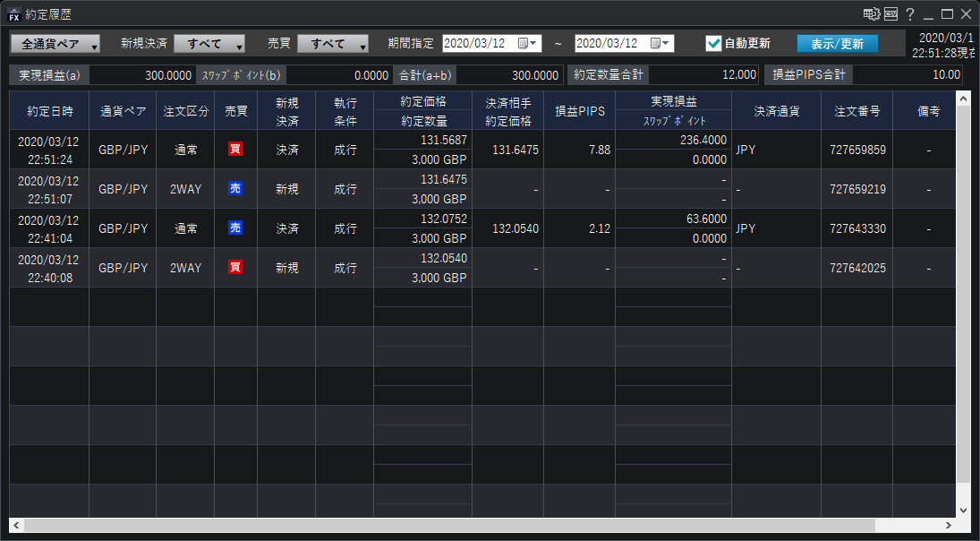Open the 新規決済 すべて dropdown

(x=209, y=44)
